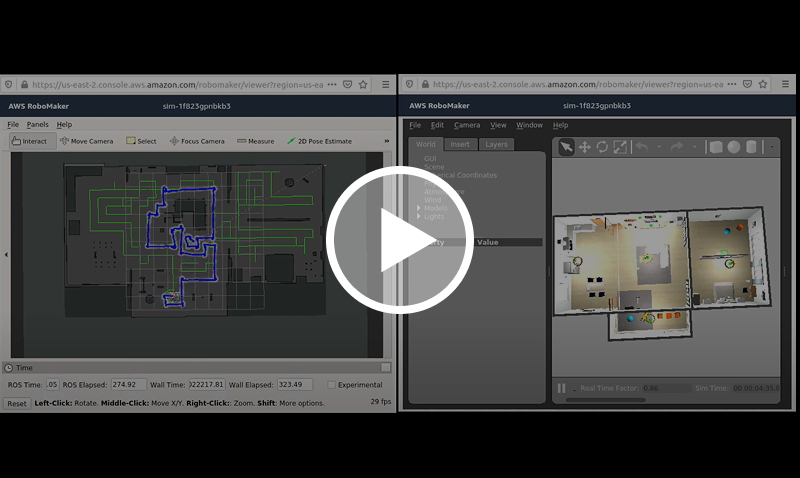Insert a cylinder shape in Gazebo
The width and height of the screenshot is (800, 478).
[751, 147]
